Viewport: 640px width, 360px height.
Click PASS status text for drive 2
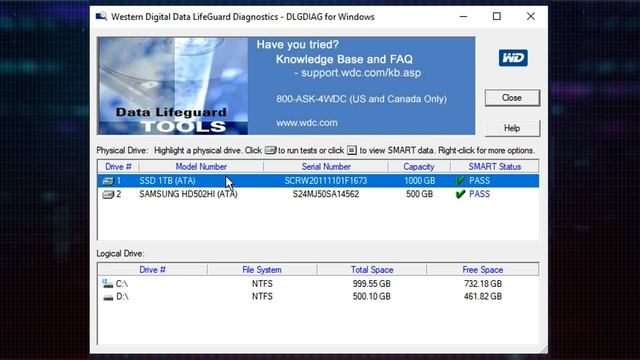479,194
